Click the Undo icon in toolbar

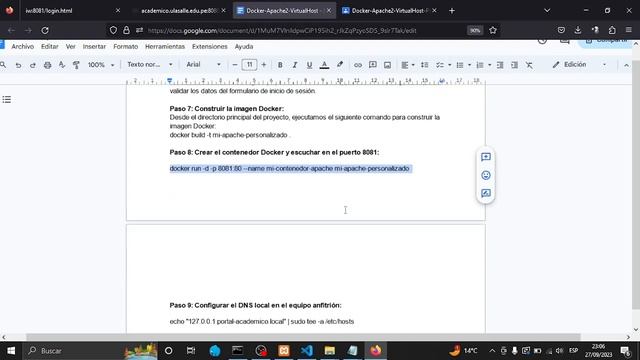[x=18, y=65]
